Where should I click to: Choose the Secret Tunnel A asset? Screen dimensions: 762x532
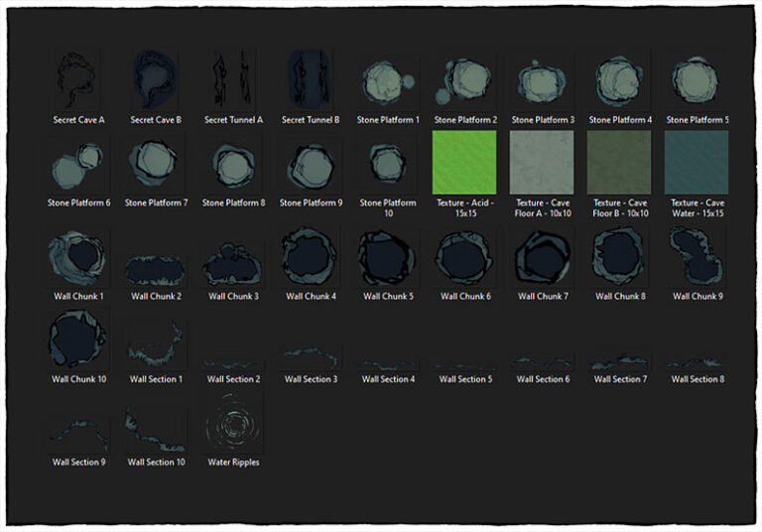click(x=233, y=79)
